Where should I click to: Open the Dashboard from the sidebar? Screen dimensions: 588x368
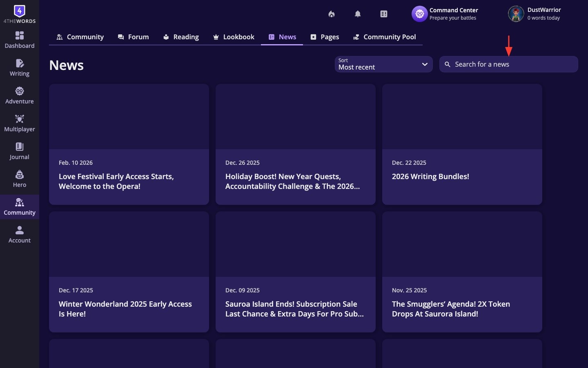pos(19,40)
